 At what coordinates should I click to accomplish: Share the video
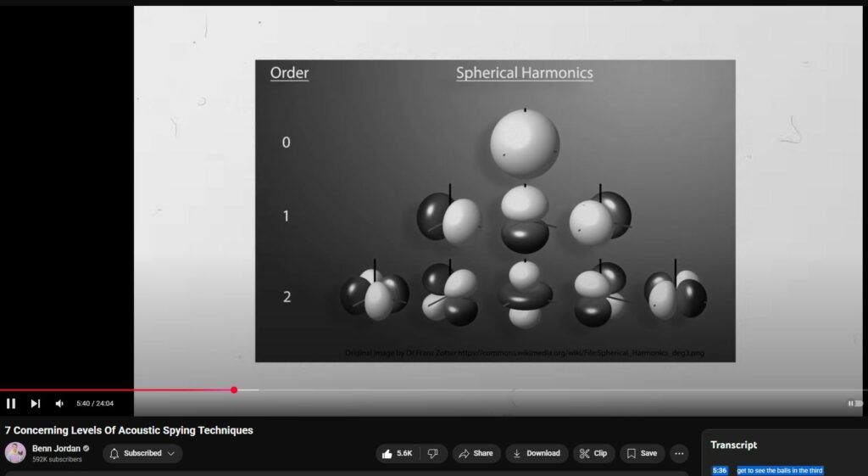pos(476,454)
